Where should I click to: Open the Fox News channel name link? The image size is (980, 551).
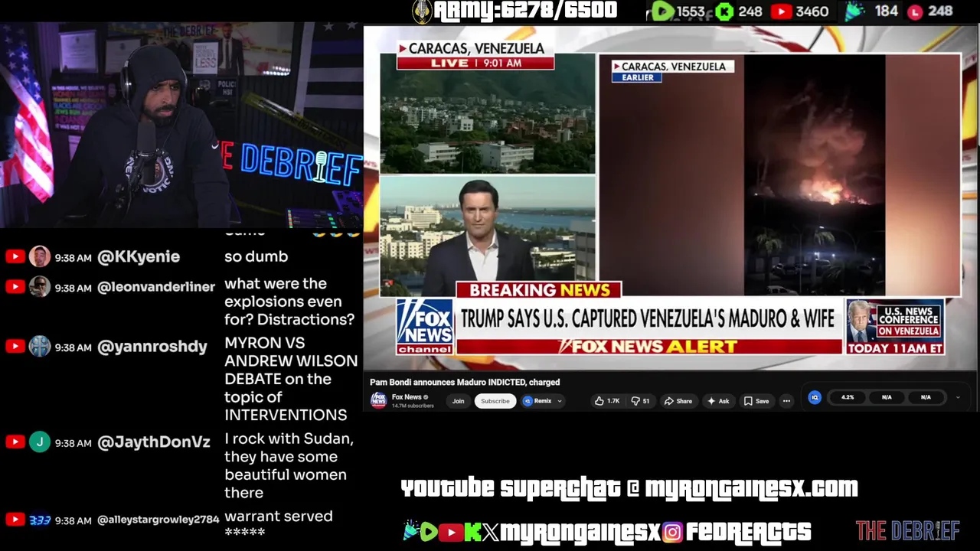click(x=407, y=397)
